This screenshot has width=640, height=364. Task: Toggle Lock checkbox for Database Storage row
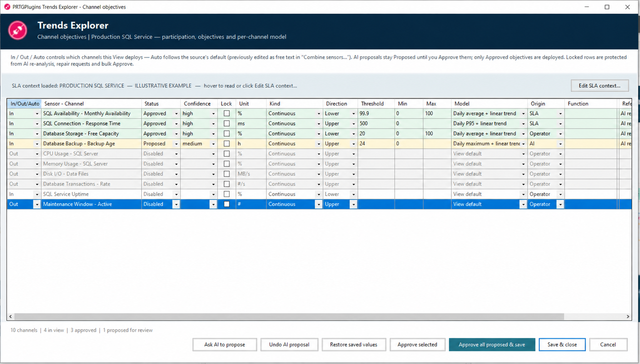(227, 134)
